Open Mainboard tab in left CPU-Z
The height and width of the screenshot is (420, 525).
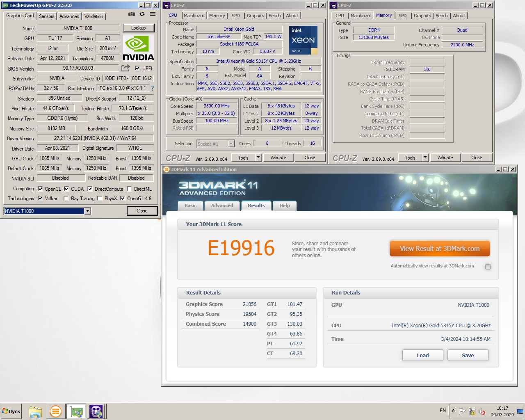coord(194,16)
